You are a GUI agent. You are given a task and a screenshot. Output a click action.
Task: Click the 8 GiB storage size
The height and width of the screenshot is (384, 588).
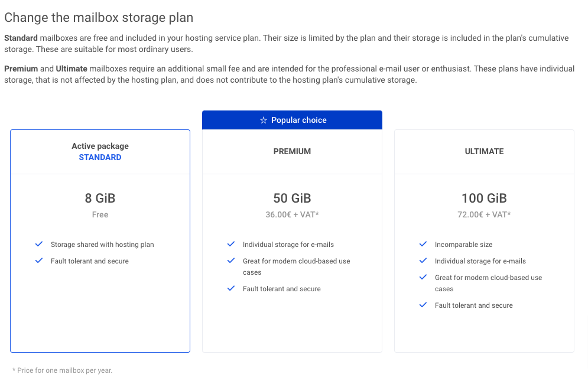(x=100, y=198)
